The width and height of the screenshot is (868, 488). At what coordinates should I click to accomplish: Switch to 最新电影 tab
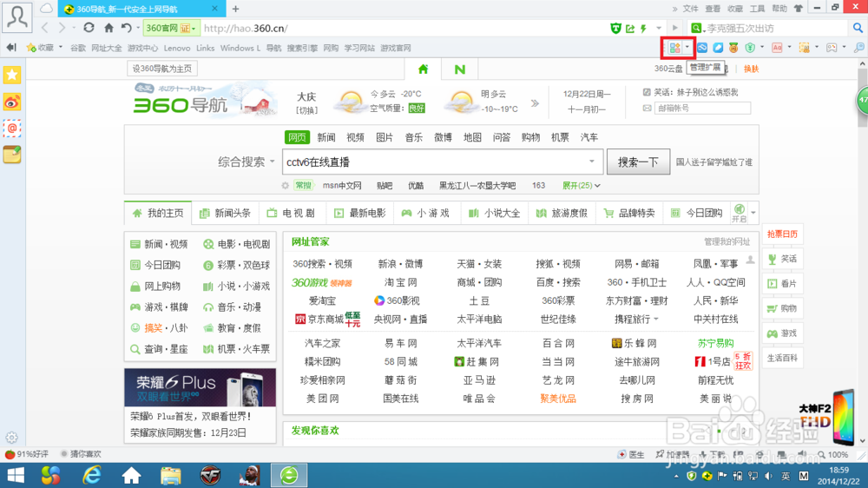360,214
